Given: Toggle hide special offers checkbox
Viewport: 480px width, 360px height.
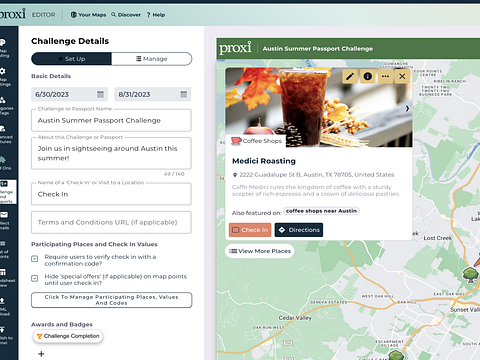Looking at the screenshot, I should pyautogui.click(x=35, y=278).
